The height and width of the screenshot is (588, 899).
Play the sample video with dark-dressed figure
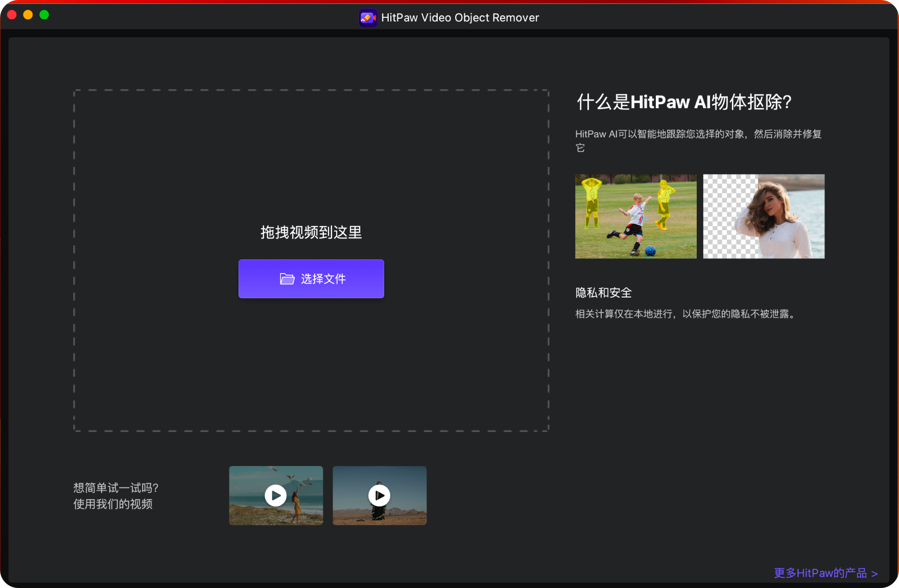(380, 495)
